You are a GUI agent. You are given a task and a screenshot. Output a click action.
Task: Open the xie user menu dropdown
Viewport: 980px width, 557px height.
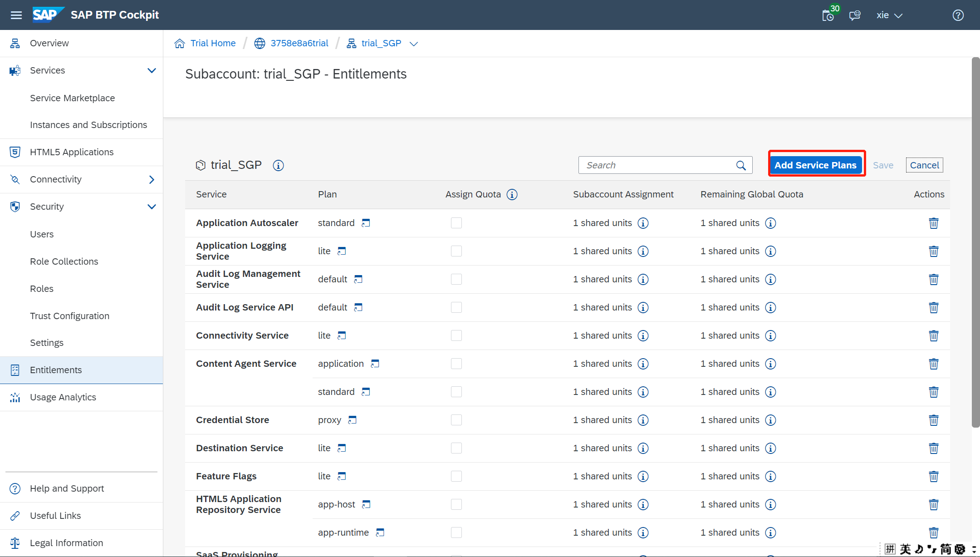(x=889, y=15)
